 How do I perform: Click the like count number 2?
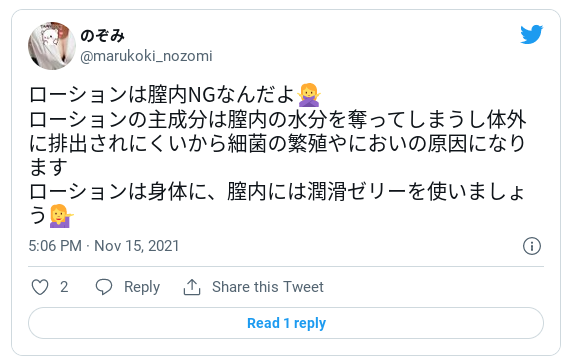click(x=64, y=287)
